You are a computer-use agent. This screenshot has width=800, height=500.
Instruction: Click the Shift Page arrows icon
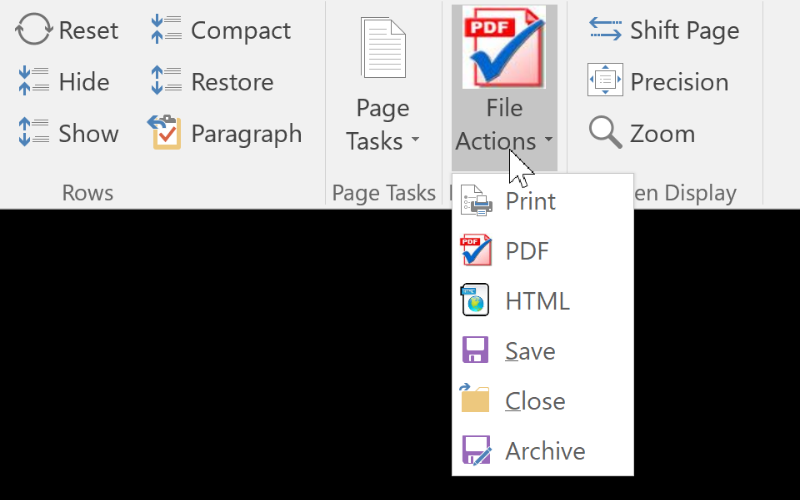[x=606, y=30]
